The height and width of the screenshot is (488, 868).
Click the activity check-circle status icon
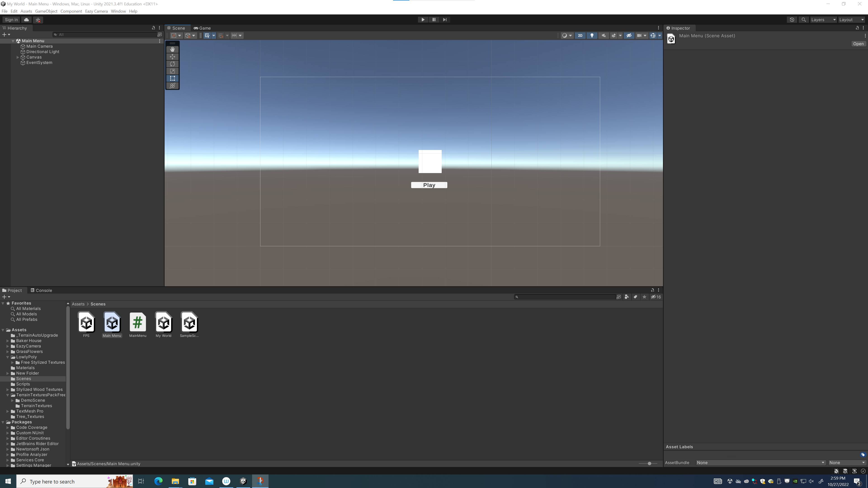pos(863,471)
